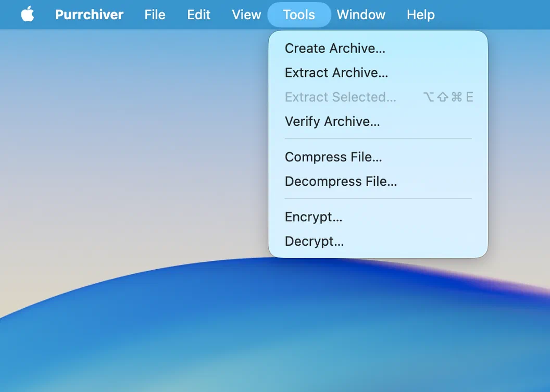550x392 pixels.
Task: Click the dimmed Extract Selected… entry
Action: pos(378,97)
